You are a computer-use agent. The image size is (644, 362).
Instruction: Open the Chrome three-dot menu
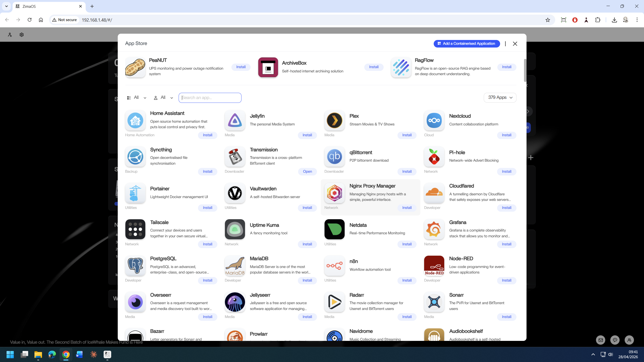(637, 20)
